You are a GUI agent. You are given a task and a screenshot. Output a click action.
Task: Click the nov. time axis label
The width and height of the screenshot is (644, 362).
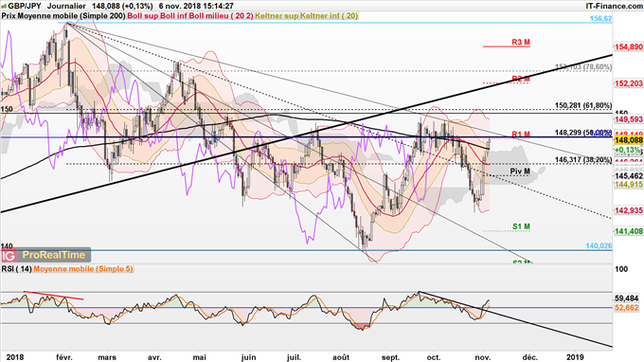pyautogui.click(x=483, y=357)
